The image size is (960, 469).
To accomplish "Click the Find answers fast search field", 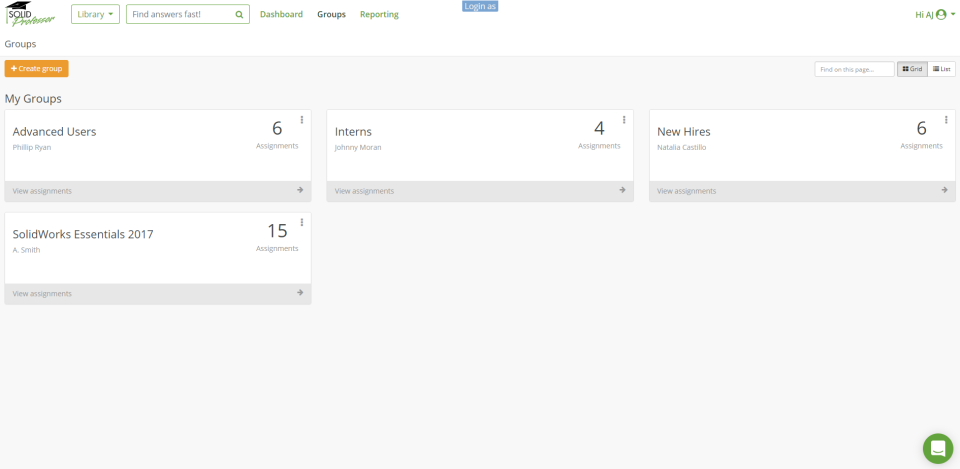I will pos(188,14).
